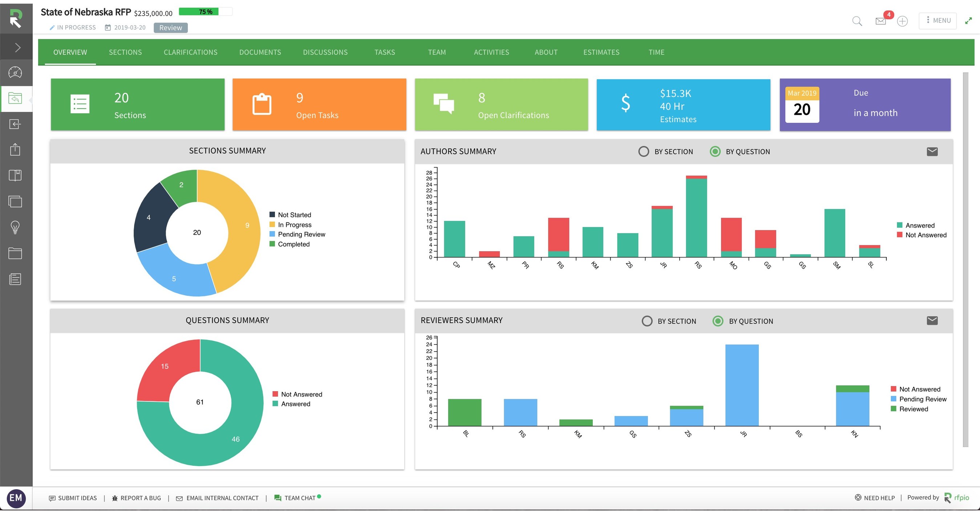Open the mail icon showing 4 notifications

pos(880,22)
